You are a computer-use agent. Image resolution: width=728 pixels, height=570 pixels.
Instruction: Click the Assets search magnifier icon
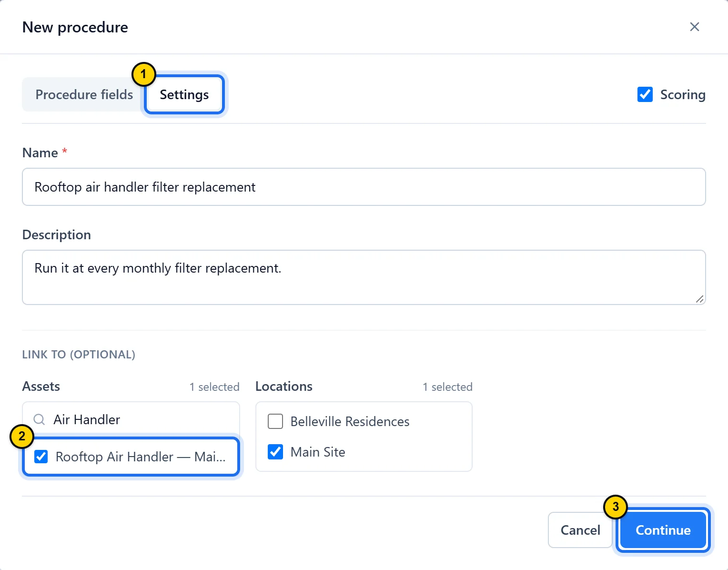pyautogui.click(x=39, y=419)
